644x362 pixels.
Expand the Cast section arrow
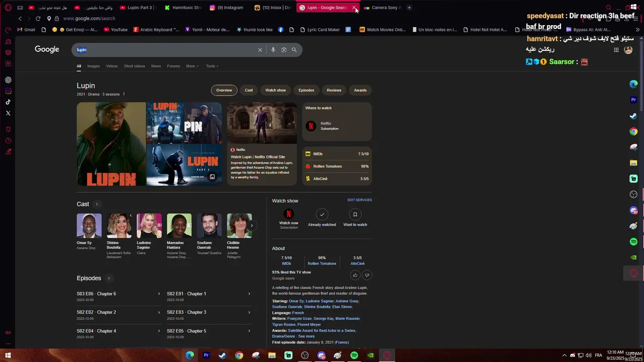pyautogui.click(x=97, y=204)
